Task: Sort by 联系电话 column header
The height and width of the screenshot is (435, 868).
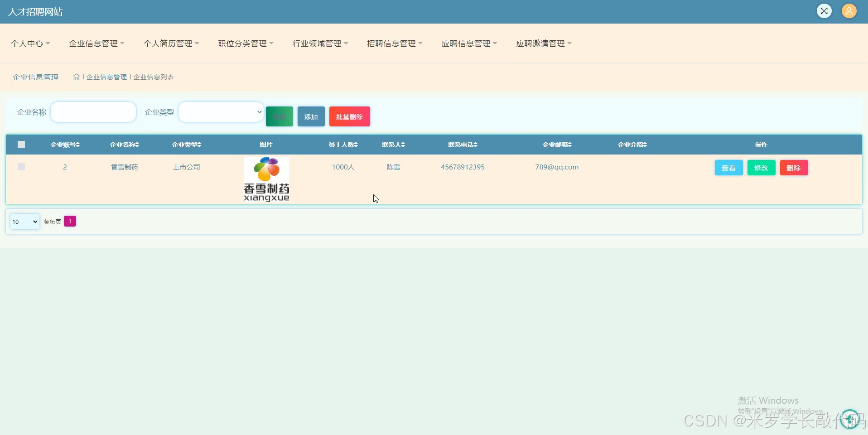Action: pos(463,145)
